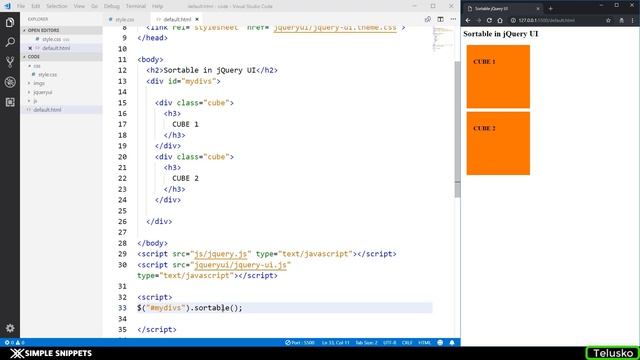Image resolution: width=640 pixels, height=360 pixels.
Task: Click the Ln 33, Col 11 cursor position
Action: coord(336,342)
